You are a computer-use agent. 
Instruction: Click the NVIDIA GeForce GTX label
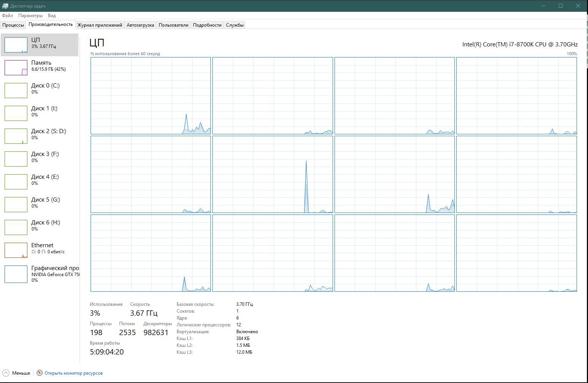pos(56,275)
